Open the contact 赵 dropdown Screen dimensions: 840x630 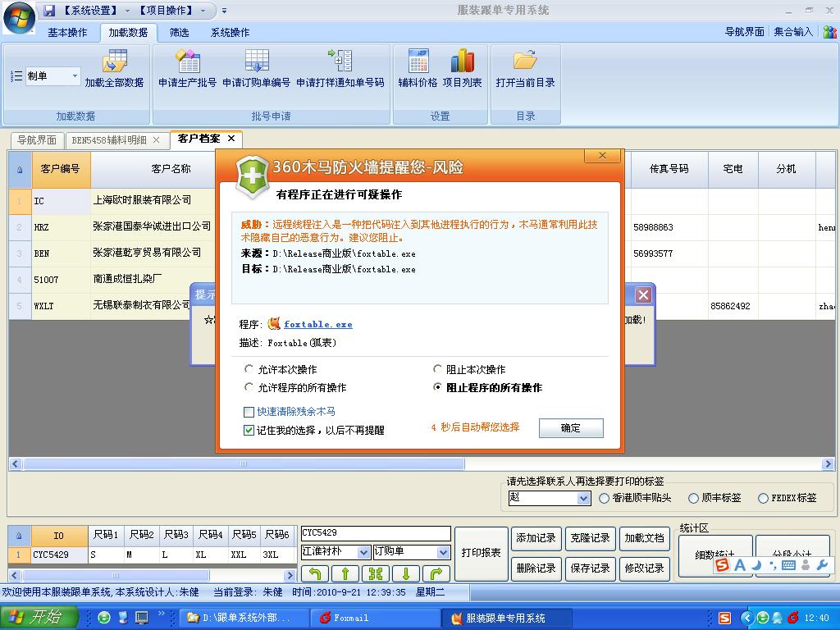click(x=583, y=498)
